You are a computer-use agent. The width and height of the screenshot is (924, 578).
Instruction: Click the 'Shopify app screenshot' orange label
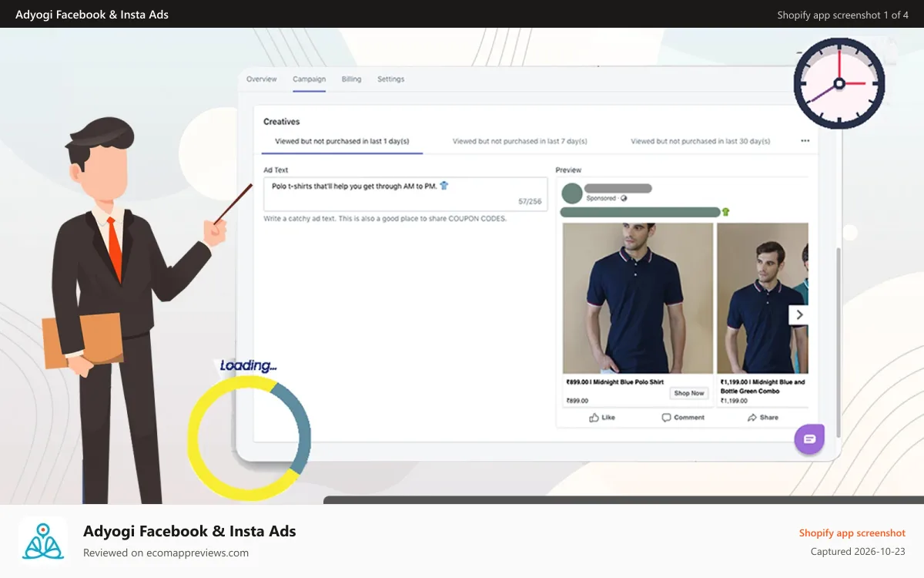(x=852, y=533)
